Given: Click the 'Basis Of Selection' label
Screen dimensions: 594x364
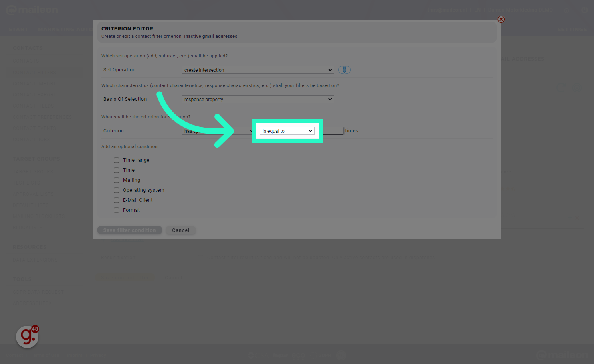Looking at the screenshot, I should [x=125, y=99].
